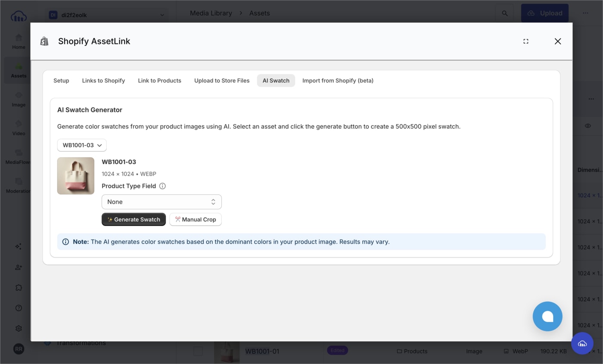Open the di2f2eolk account dropdown
603x364 pixels.
pyautogui.click(x=106, y=15)
